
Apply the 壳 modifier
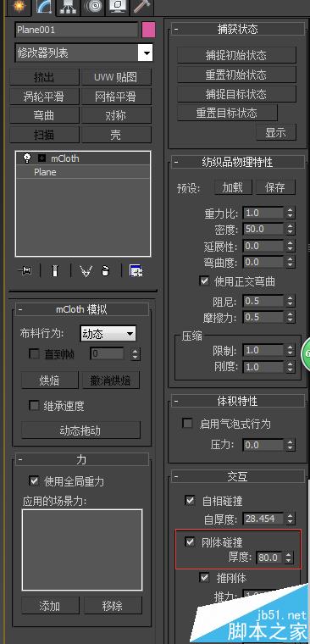pos(116,135)
